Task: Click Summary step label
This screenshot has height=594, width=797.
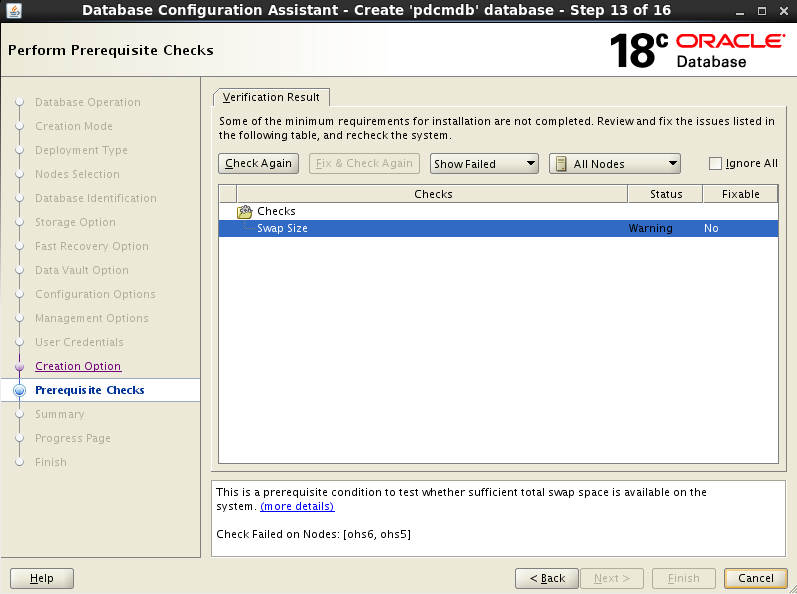Action: [x=59, y=414]
